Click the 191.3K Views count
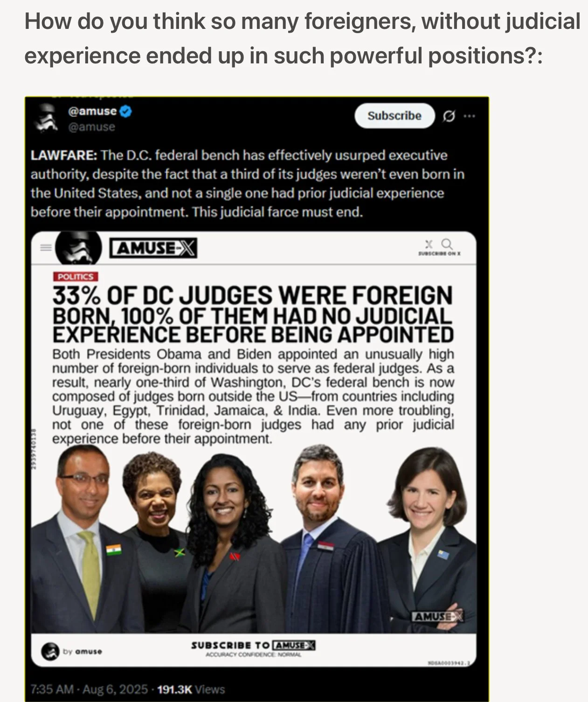 coord(191,689)
